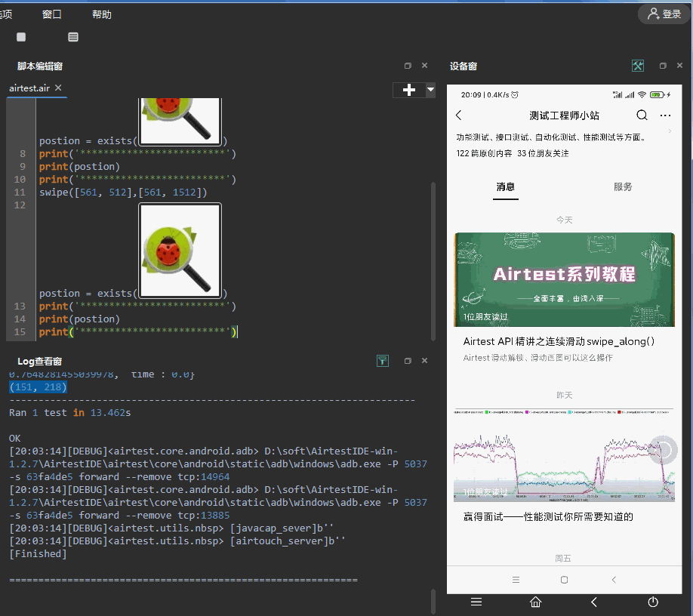
Task: Click the stop script toolbar icon
Action: coord(21,37)
